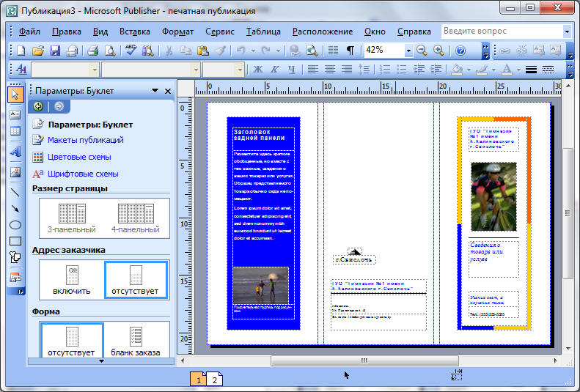Toggle special characters with the pilcrow icon
The image size is (580, 392).
pos(350,51)
